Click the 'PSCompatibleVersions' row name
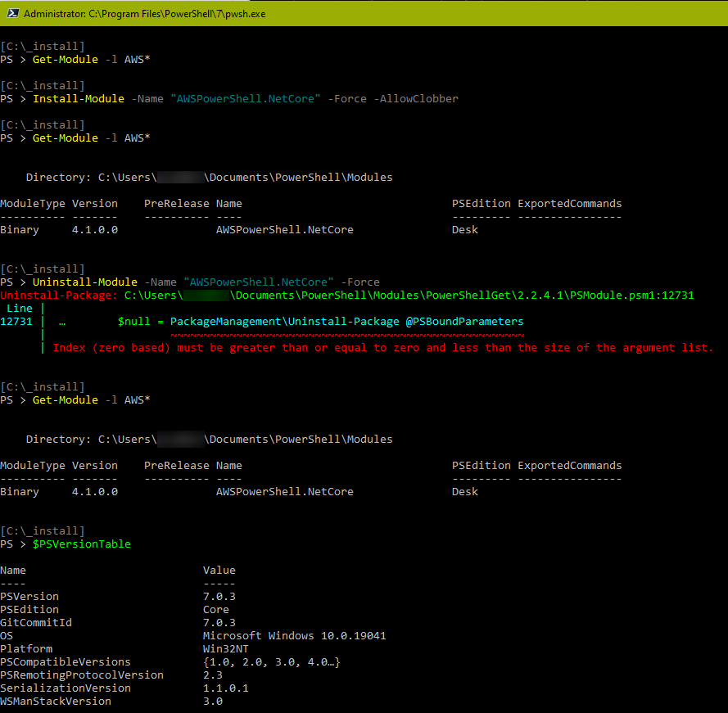The width and height of the screenshot is (728, 713). point(66,662)
